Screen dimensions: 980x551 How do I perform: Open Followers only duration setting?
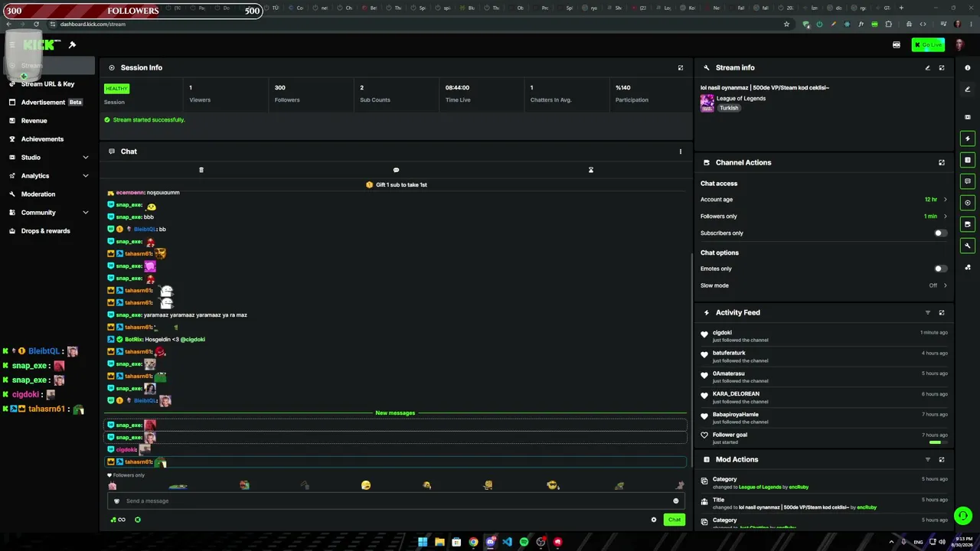click(824, 216)
